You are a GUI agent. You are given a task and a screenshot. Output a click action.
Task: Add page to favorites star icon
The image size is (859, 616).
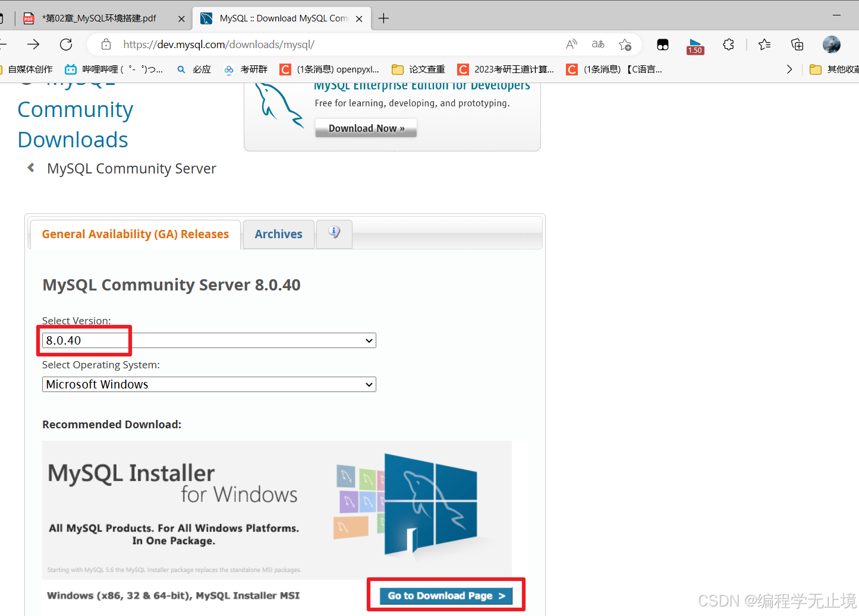pos(625,45)
